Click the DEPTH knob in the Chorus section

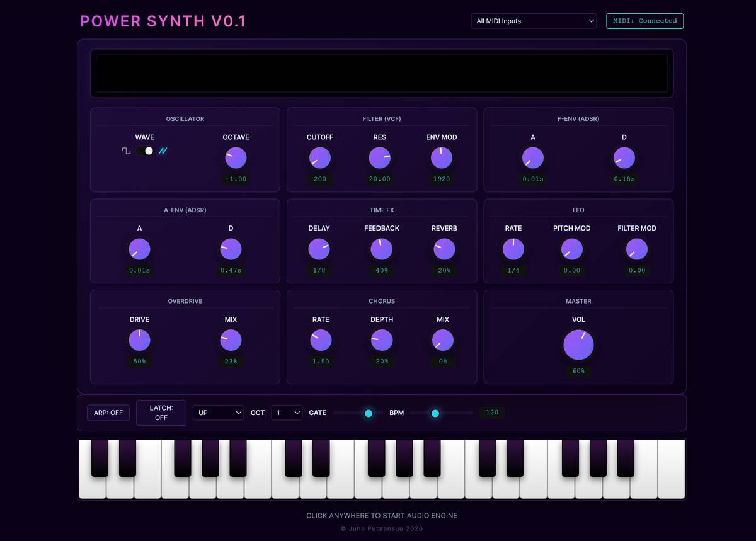(381, 340)
